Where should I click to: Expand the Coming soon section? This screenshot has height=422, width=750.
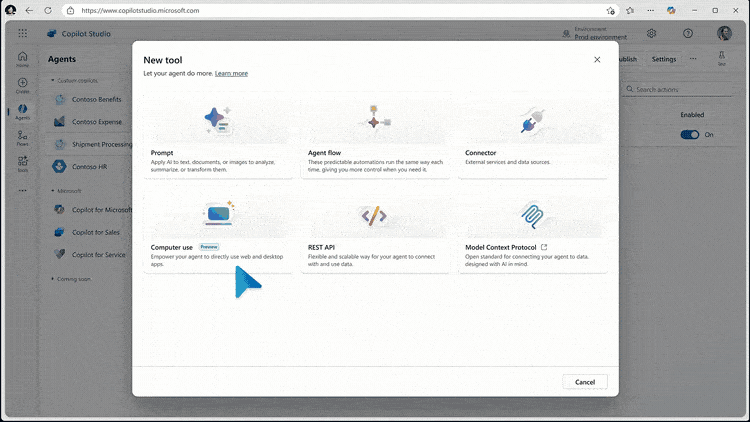(52, 279)
